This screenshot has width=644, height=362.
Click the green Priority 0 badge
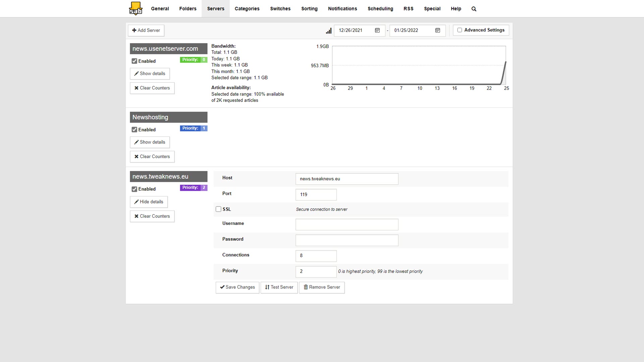click(194, 60)
